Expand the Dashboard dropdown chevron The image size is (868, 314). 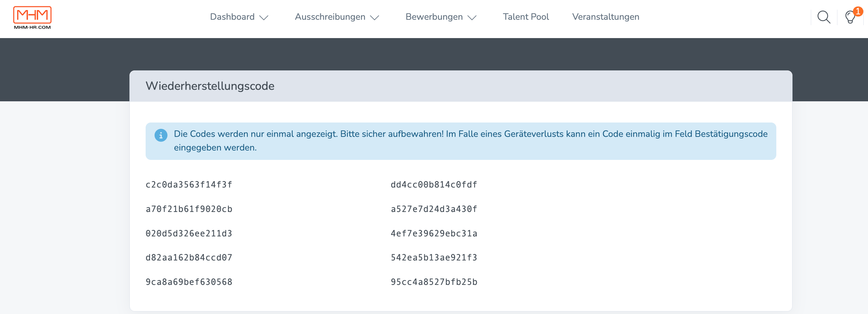click(x=264, y=18)
